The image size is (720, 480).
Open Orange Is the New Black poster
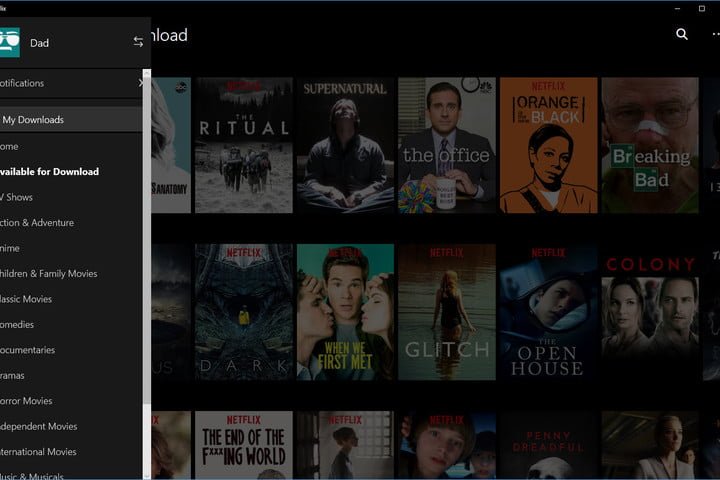point(549,145)
